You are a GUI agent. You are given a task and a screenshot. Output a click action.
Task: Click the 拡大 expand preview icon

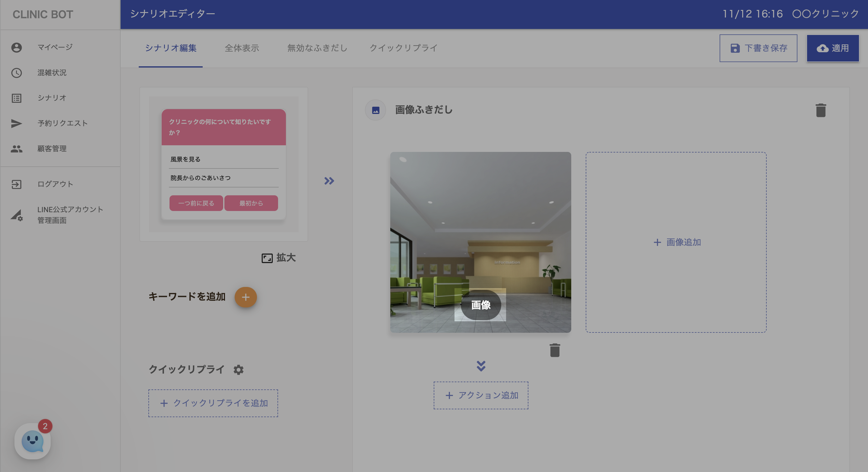tap(267, 258)
